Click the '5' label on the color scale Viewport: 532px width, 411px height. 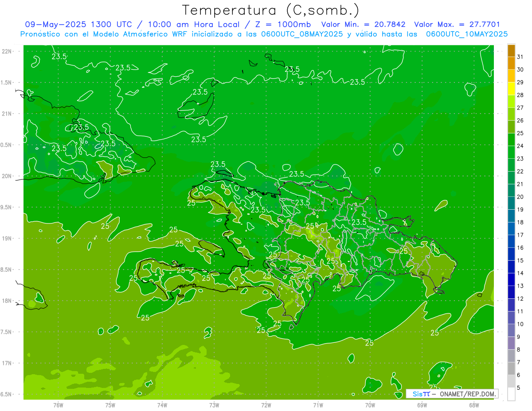pyautogui.click(x=518, y=388)
